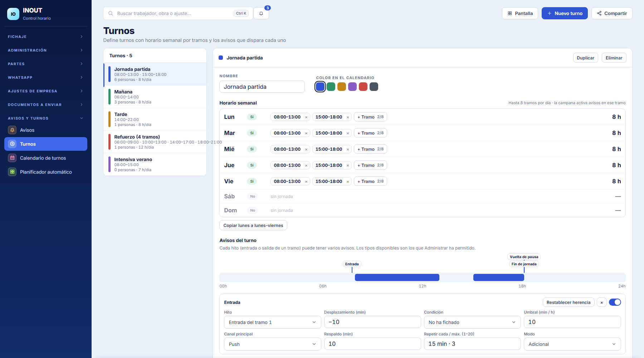Delete the Entrada aviso with × button
644x358 pixels.
(x=602, y=303)
